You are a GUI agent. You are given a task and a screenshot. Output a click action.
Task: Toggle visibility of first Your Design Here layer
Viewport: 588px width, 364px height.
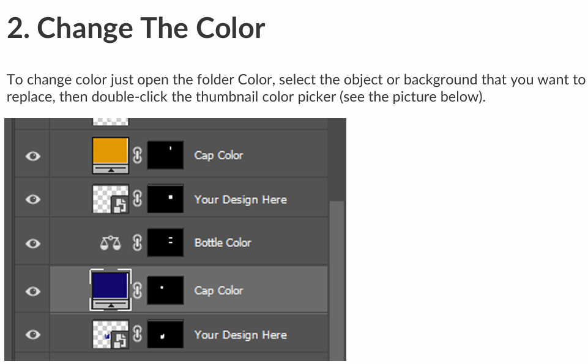tap(33, 199)
